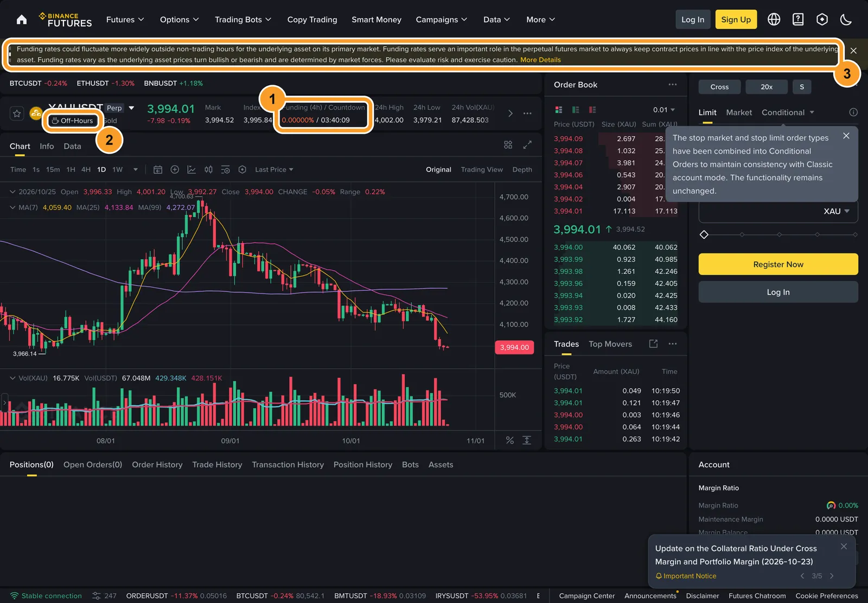
Task: Toggle auto-fit price scale icon
Action: [x=527, y=440]
